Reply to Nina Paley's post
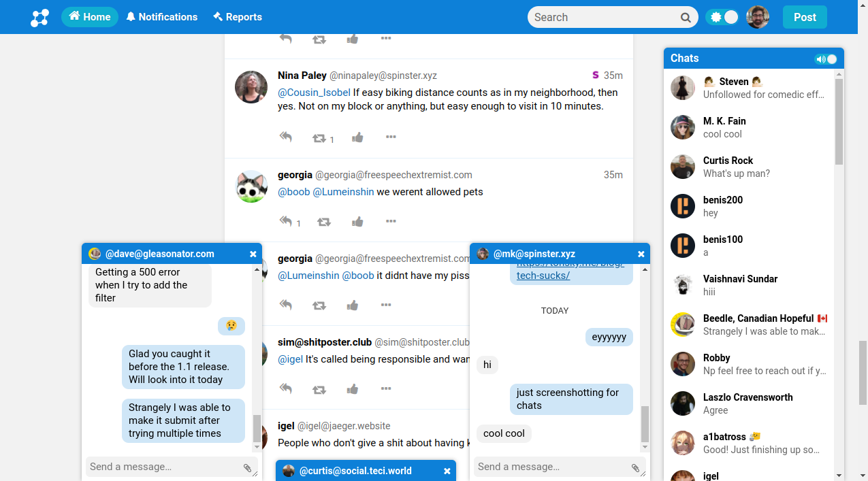Viewport: 868px width, 481px height. (x=286, y=137)
